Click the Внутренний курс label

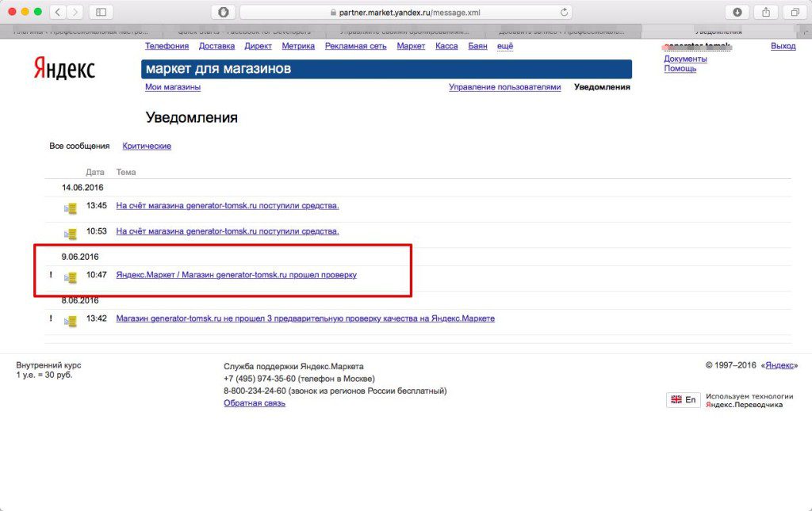48,365
